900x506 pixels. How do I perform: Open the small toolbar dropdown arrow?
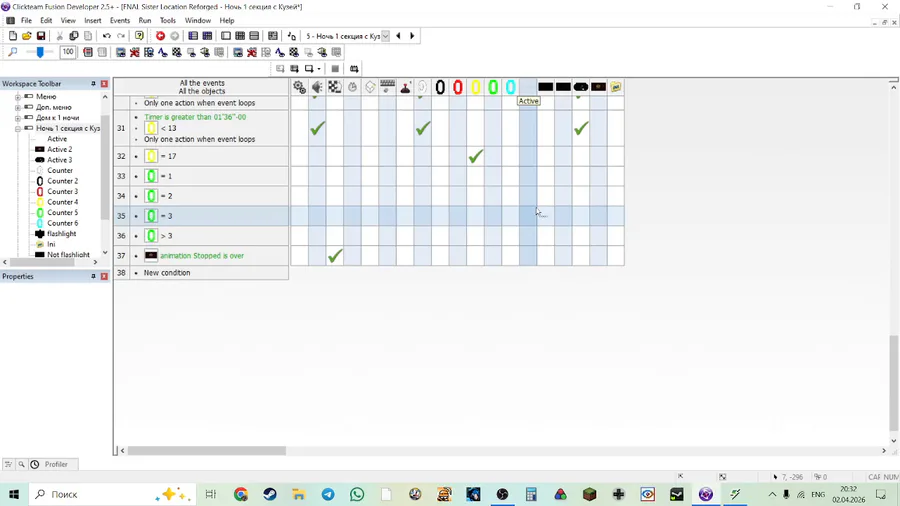coord(319,69)
